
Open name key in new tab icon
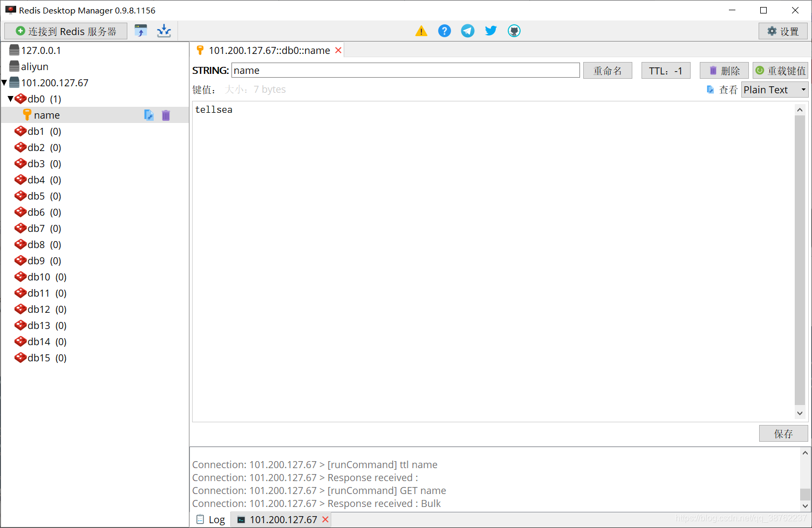149,115
